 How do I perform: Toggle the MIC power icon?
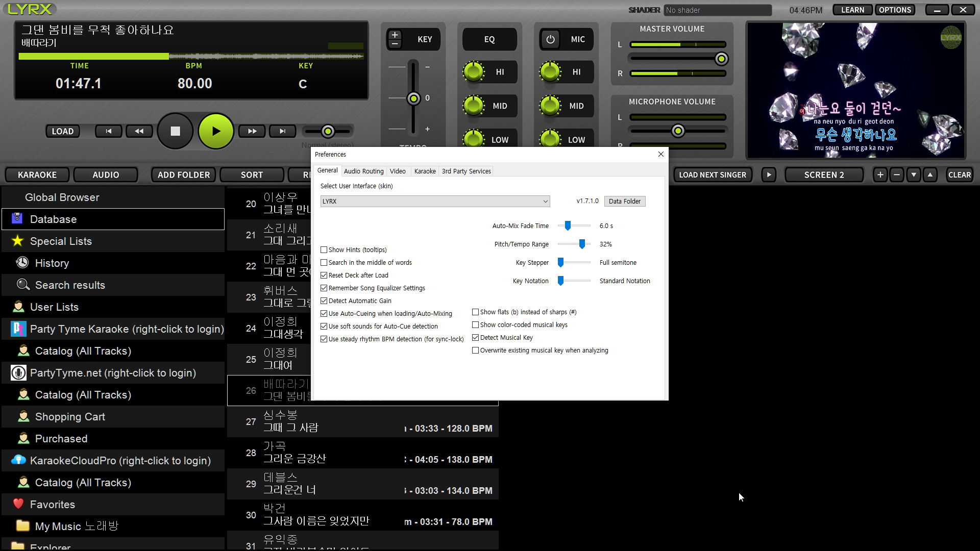(550, 39)
